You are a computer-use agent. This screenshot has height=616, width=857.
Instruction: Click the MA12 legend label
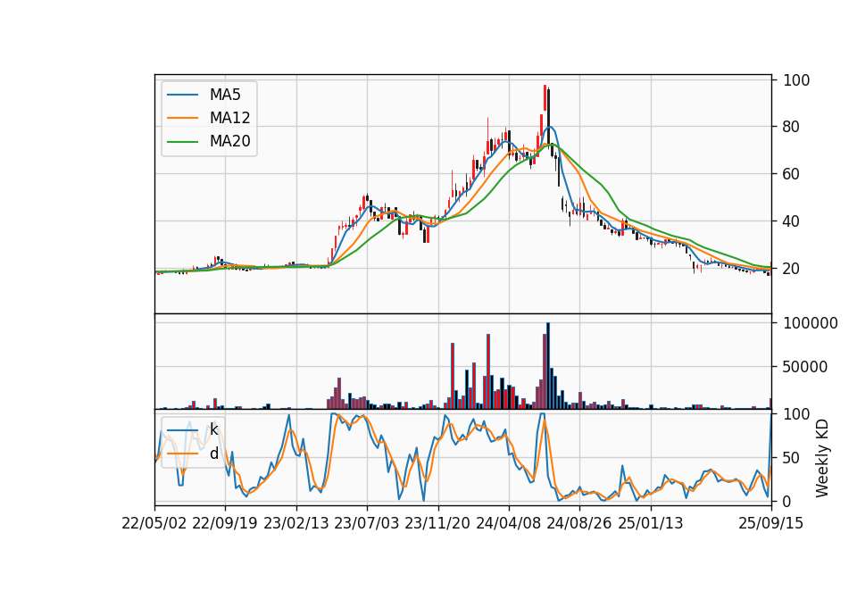point(229,118)
